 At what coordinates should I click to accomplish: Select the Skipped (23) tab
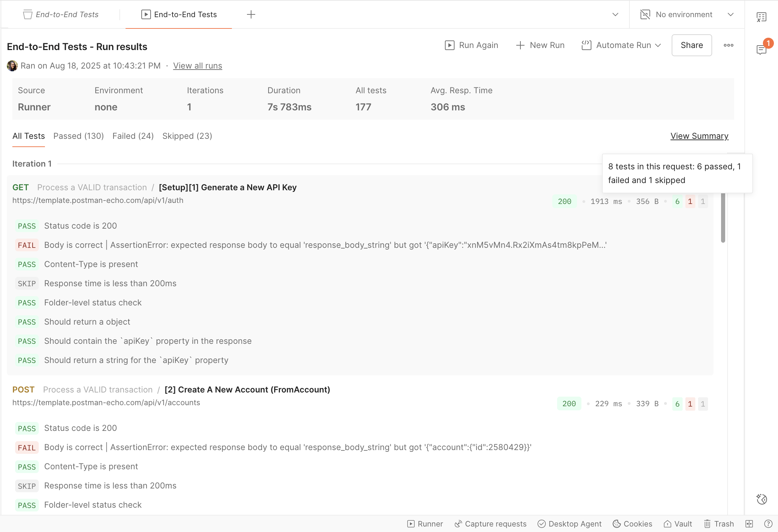coord(187,136)
